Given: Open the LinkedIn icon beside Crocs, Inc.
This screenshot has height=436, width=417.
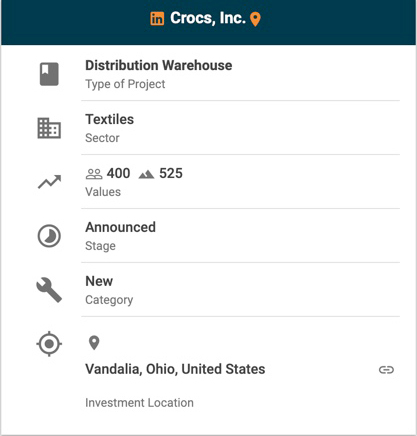Looking at the screenshot, I should tap(157, 19).
